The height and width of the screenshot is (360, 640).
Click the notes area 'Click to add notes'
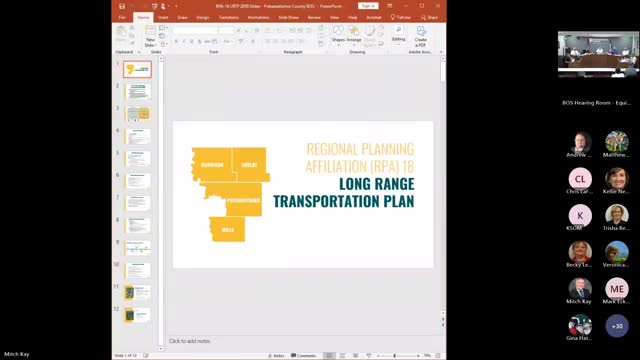(190, 341)
